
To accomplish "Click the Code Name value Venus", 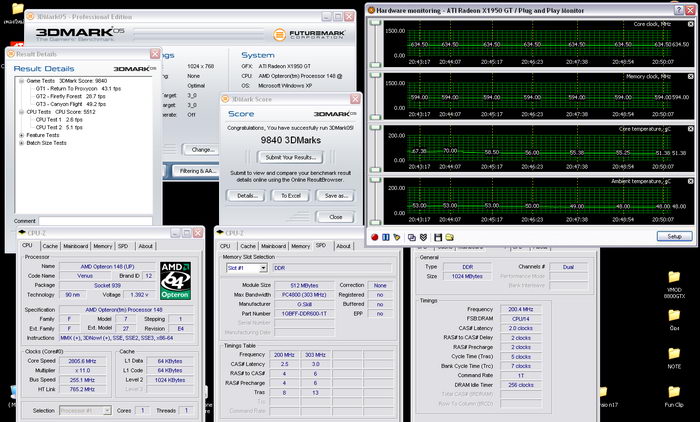I will (85, 276).
